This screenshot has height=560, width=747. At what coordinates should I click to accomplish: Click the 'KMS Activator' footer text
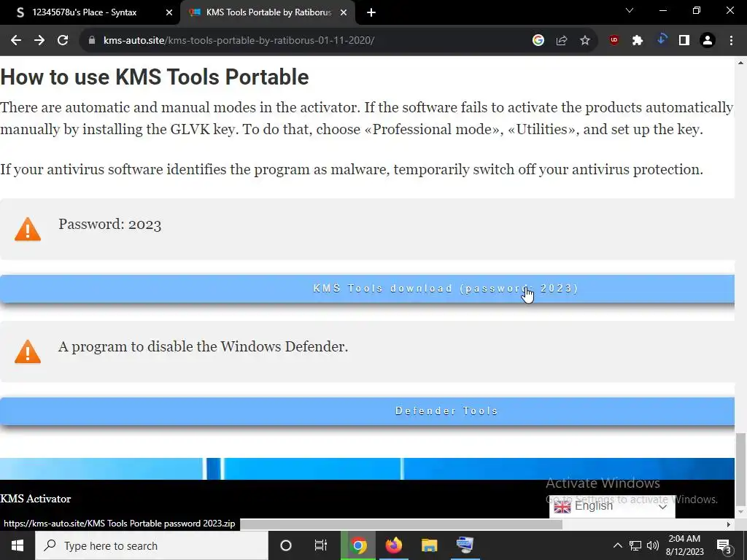coord(36,499)
